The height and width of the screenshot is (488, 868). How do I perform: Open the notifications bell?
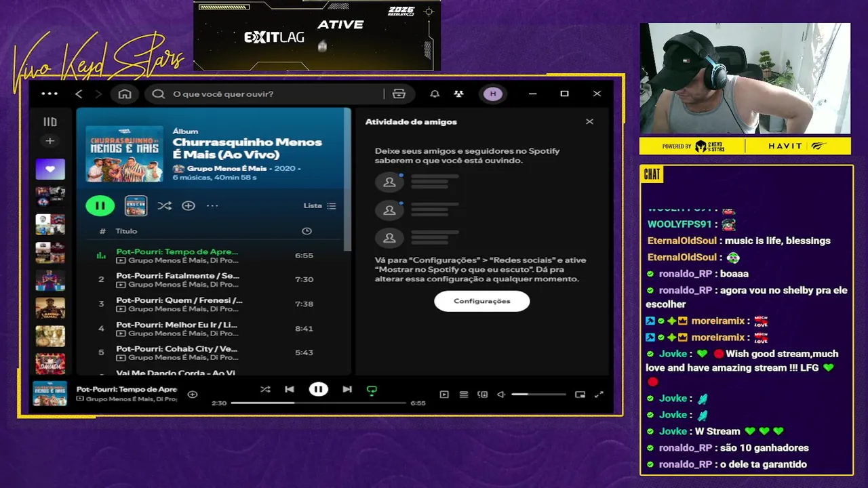click(x=435, y=94)
